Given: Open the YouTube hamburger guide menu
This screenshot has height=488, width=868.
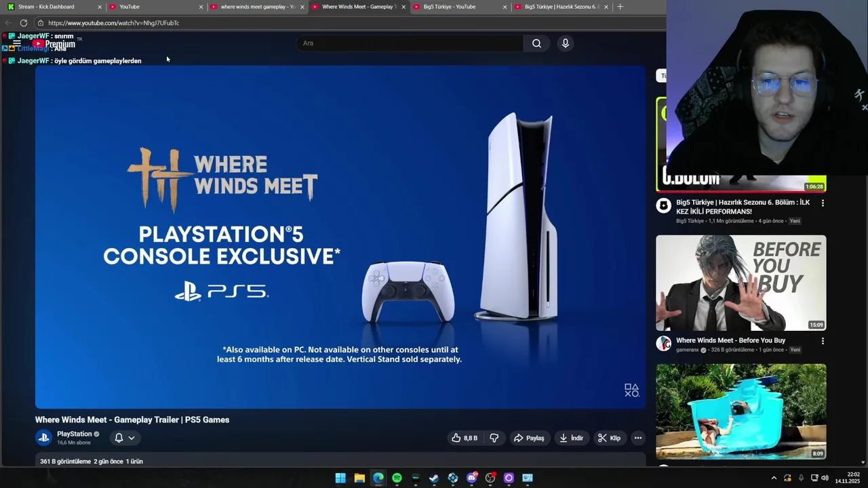Looking at the screenshot, I should 17,43.
